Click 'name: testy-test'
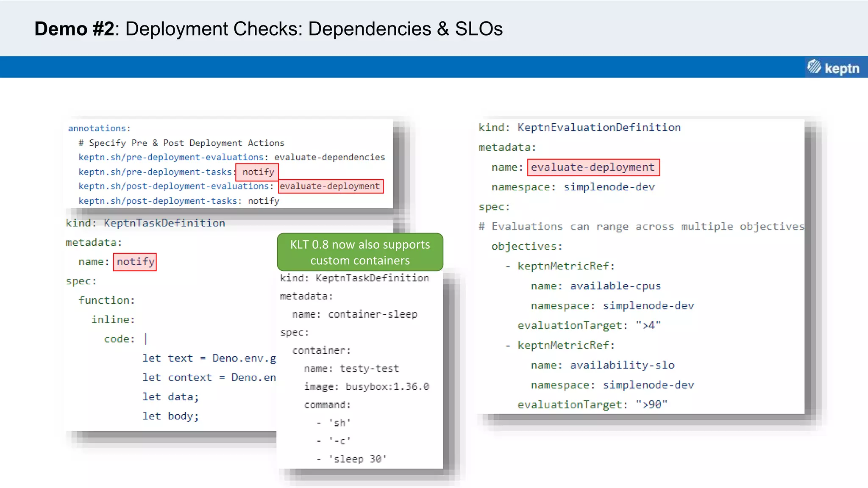 tap(351, 369)
